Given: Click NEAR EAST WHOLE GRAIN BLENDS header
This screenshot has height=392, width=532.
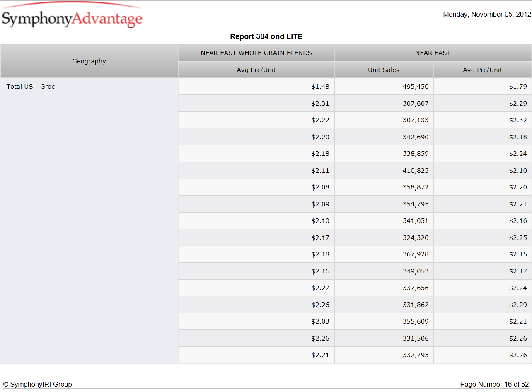Looking at the screenshot, I should 256,53.
